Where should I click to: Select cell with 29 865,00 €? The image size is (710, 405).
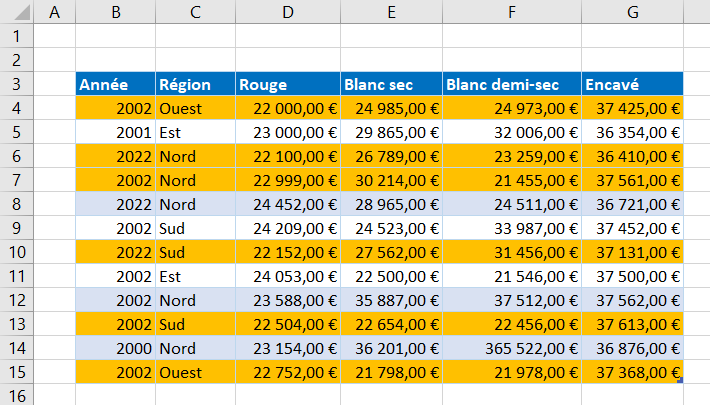click(x=391, y=132)
